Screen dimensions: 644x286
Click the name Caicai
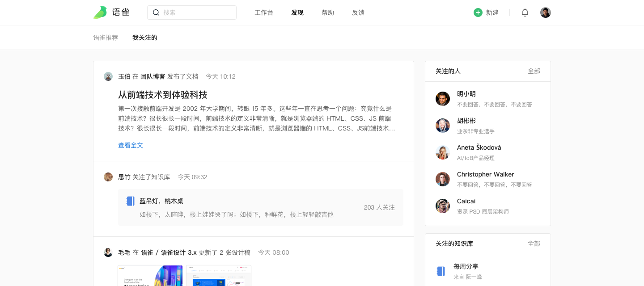pyautogui.click(x=466, y=201)
